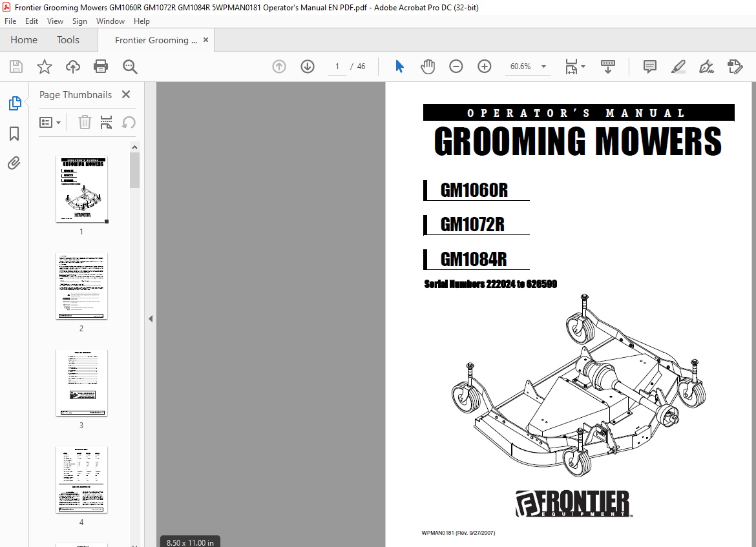Select the Highlight text tool

(678, 67)
